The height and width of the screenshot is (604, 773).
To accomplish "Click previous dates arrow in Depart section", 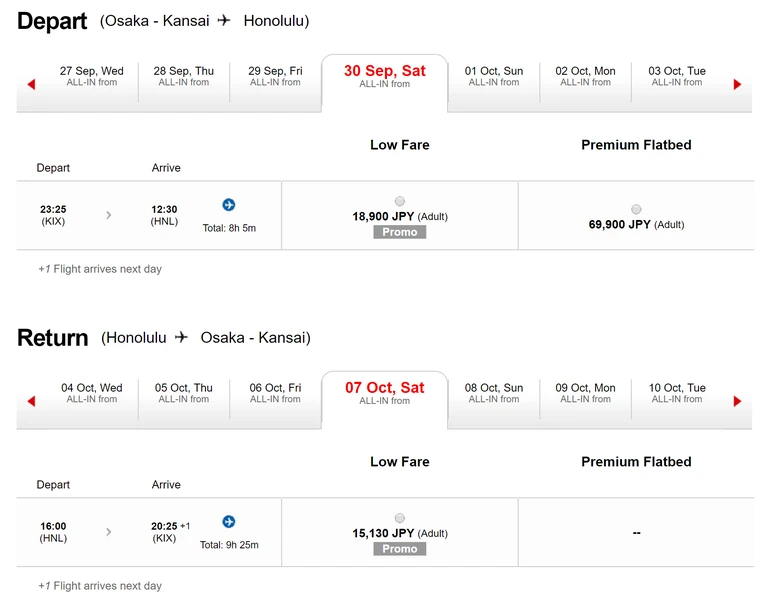I will 31,84.
